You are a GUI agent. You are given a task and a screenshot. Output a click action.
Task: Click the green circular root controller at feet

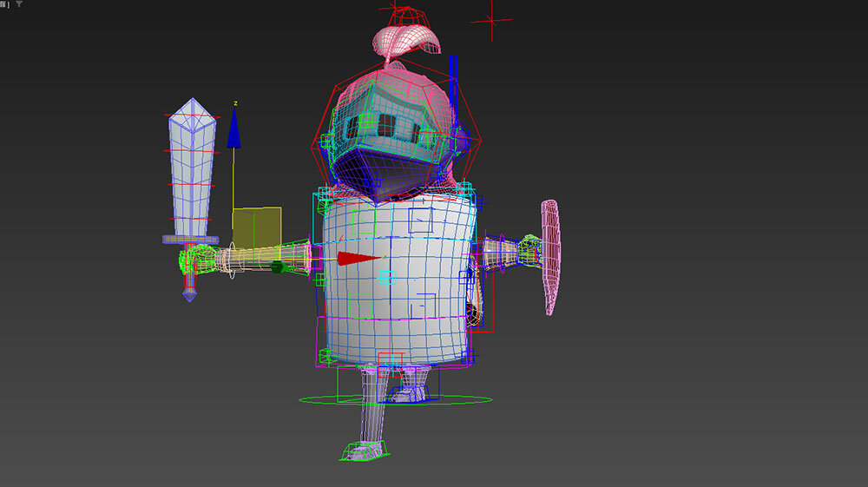pyautogui.click(x=395, y=400)
